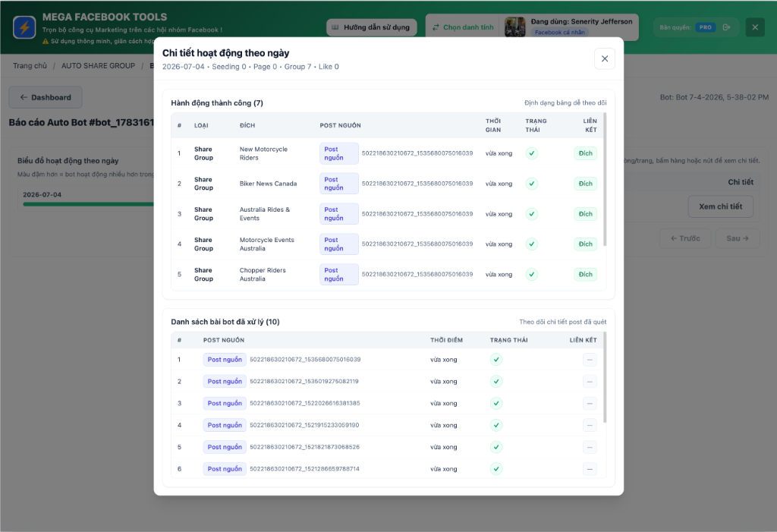Open Trang chủ breadcrumb

(x=30, y=65)
